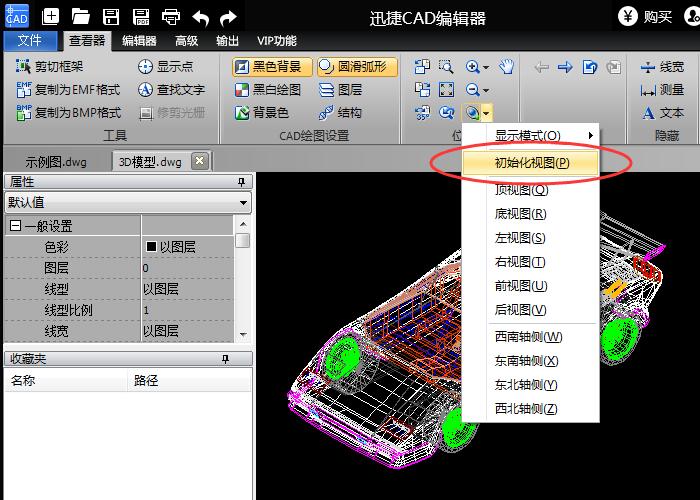Click the 购买 purchase button

click(x=645, y=17)
